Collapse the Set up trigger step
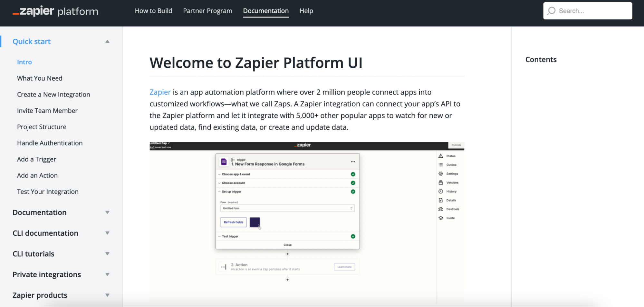This screenshot has height=307, width=644. (219, 191)
